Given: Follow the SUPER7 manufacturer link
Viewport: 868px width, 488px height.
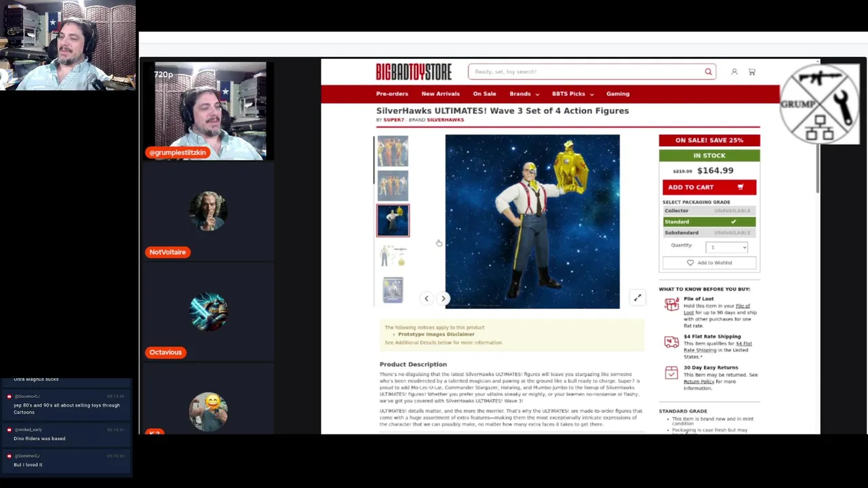Looking at the screenshot, I should [x=393, y=120].
